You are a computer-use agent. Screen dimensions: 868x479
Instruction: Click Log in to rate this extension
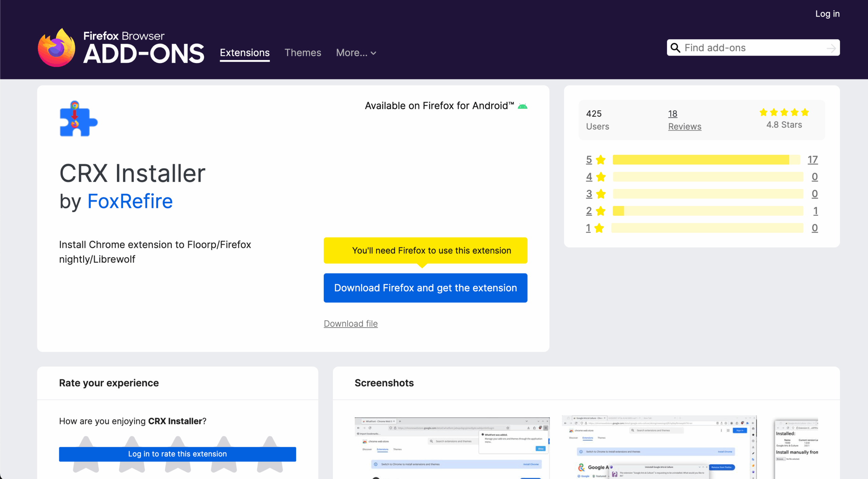pos(177,454)
